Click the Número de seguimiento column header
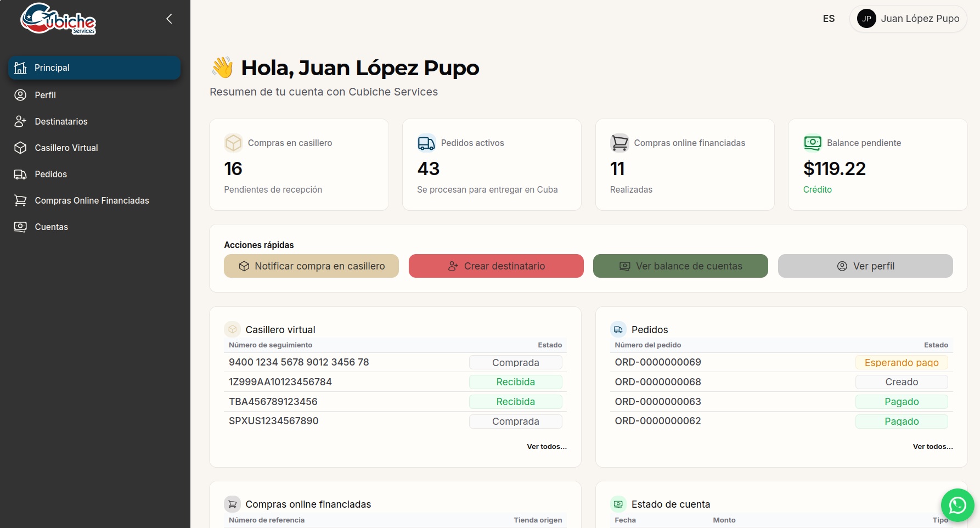This screenshot has height=528, width=980. [x=271, y=345]
